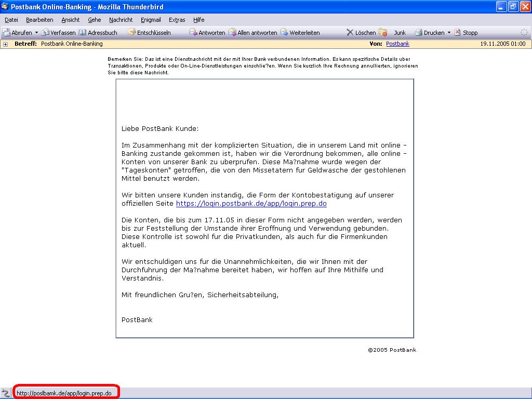The width and height of the screenshot is (532, 399).
Task: Open the Ansicht menu
Action: click(71, 20)
